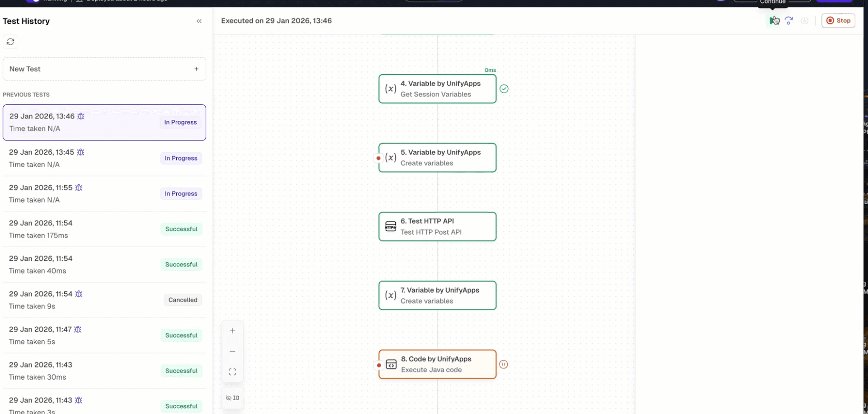The width and height of the screenshot is (868, 414).
Task: Refresh the test history list
Action: 10,42
